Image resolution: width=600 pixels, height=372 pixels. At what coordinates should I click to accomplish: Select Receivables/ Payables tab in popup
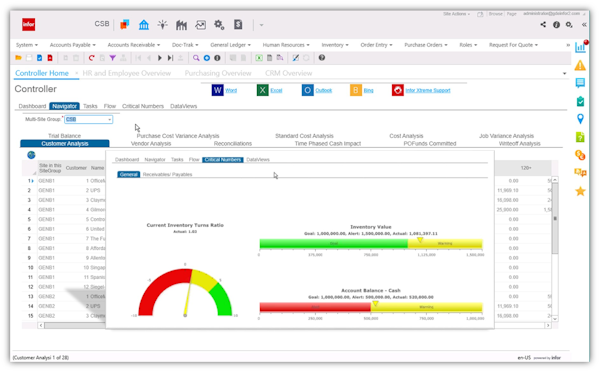coord(167,175)
